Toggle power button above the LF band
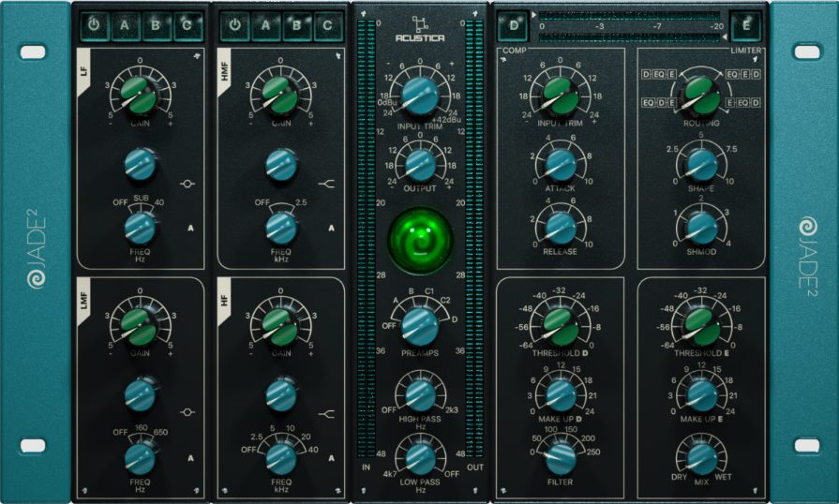This screenshot has height=504, width=839. pos(94,25)
